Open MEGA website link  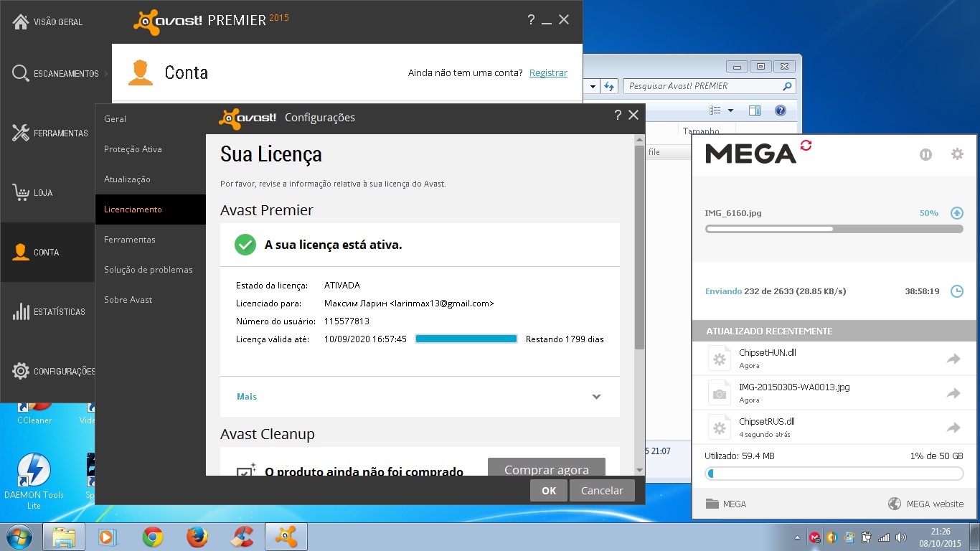tap(925, 504)
